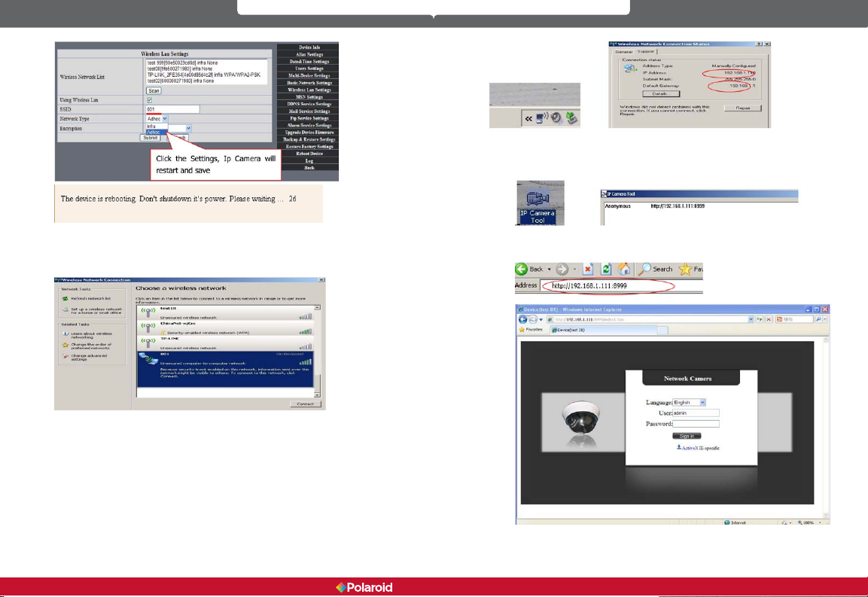Screen dimensions: 868x597
Task: Click the Favorites star in IE toolbar
Action: tap(685, 270)
